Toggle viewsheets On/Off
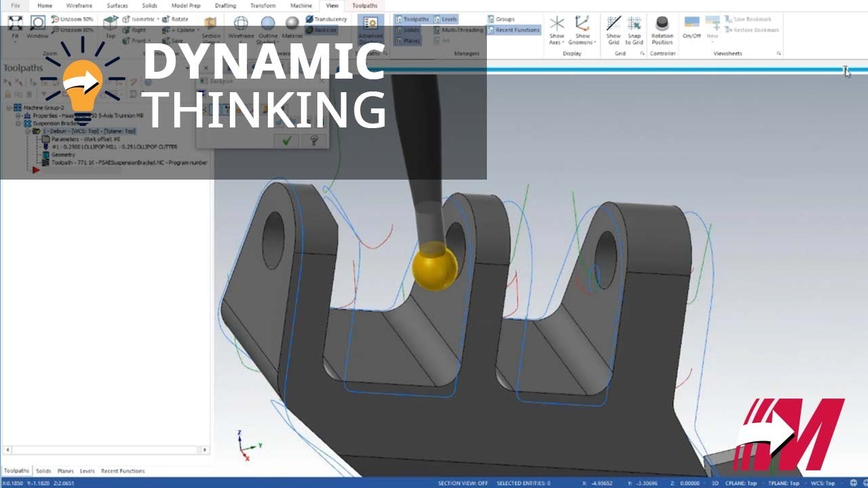Screen dimensions: 868x488 (x=692, y=27)
